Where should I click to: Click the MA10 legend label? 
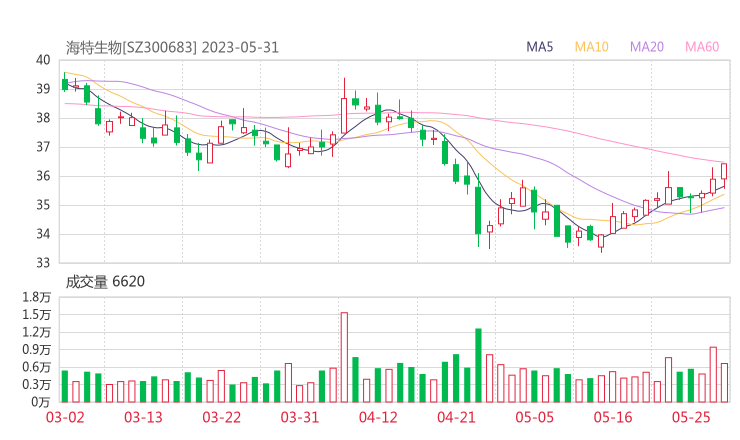coord(591,47)
